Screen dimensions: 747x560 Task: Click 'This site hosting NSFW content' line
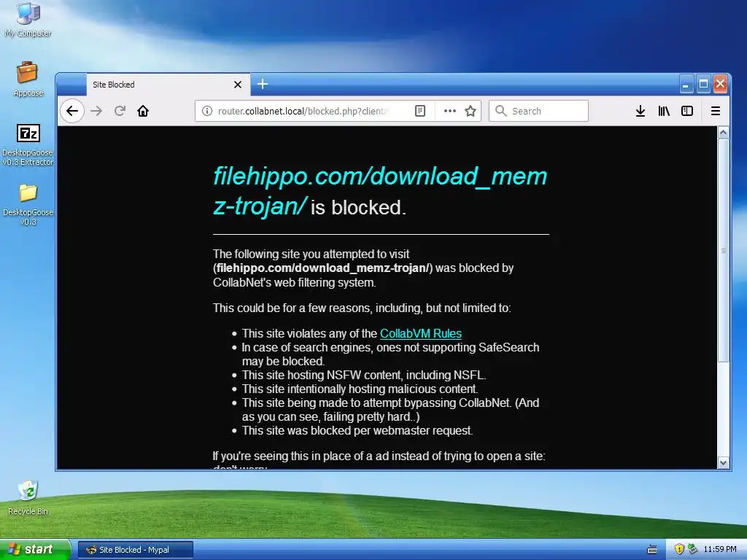[363, 376]
